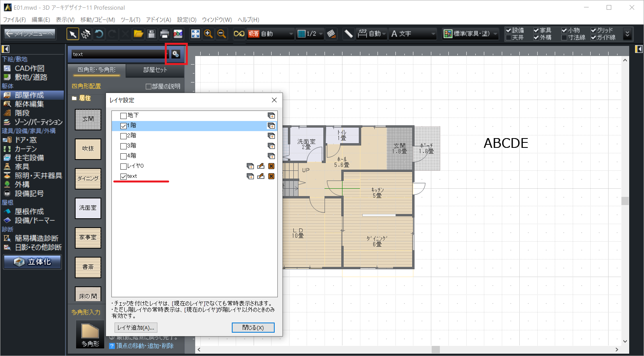This screenshot has height=356, width=644.
Task: Delete the text layer with X icon
Action: pyautogui.click(x=271, y=176)
